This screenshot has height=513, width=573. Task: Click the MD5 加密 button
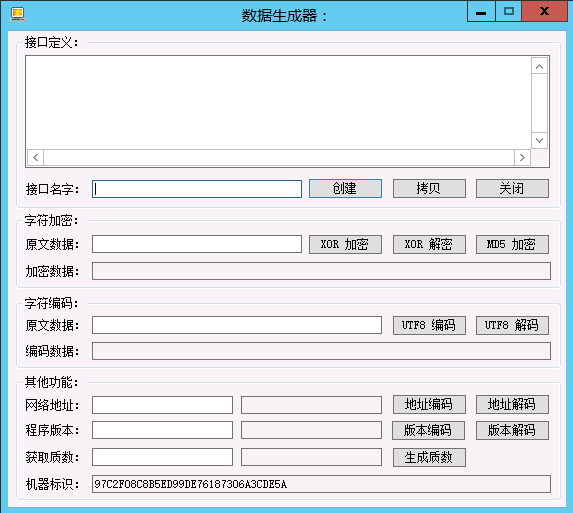pos(512,244)
